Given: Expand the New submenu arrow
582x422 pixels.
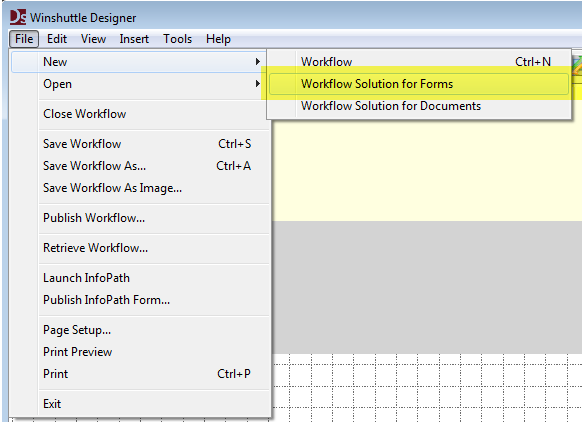Looking at the screenshot, I should [x=258, y=62].
